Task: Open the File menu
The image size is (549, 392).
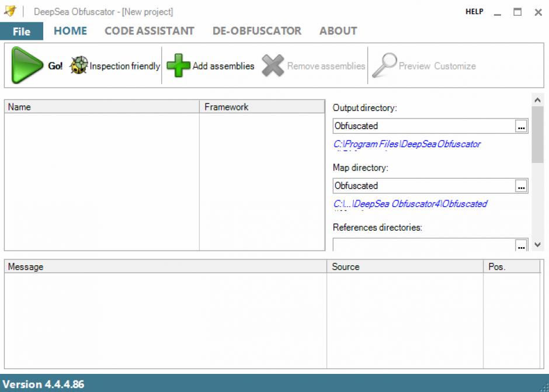Action: tap(22, 31)
